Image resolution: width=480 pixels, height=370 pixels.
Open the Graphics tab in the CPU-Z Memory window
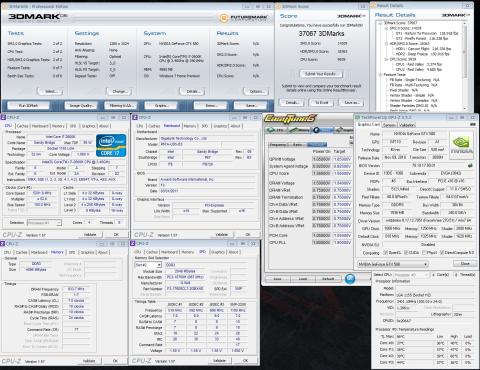pyautogui.click(x=87, y=252)
